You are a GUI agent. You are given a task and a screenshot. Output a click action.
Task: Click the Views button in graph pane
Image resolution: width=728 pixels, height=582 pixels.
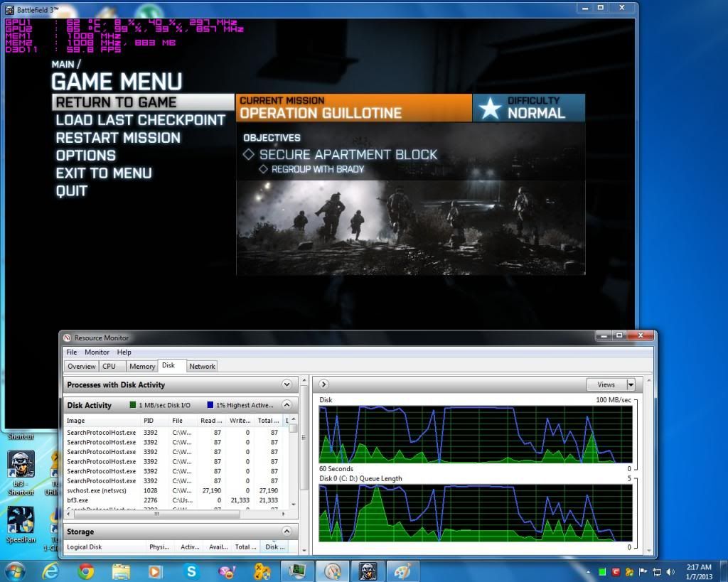pyautogui.click(x=606, y=384)
